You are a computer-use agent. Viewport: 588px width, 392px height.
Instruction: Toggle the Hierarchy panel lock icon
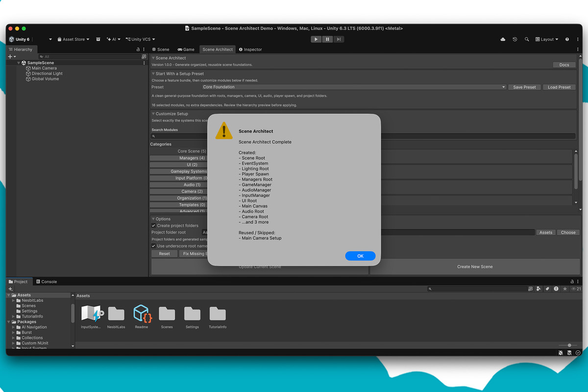click(x=138, y=49)
